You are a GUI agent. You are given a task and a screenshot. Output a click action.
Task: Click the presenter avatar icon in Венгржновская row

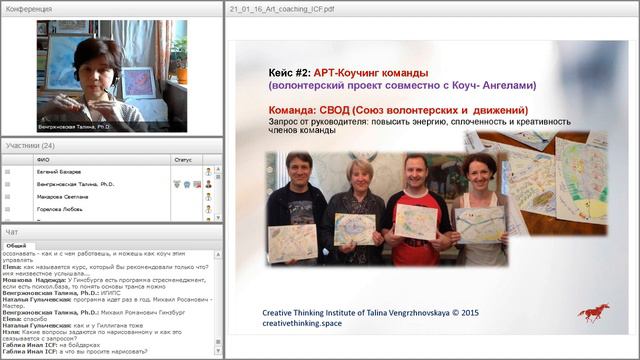pyautogui.click(x=209, y=184)
